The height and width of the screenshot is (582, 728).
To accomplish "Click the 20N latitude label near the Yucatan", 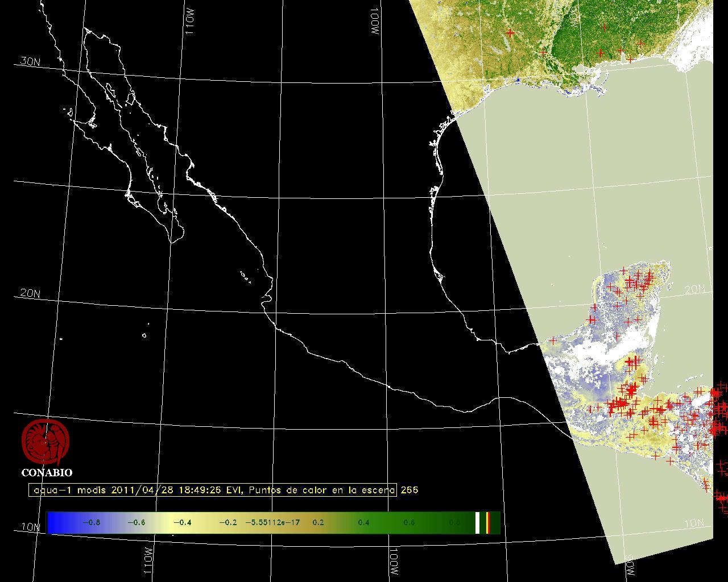I will tap(694, 289).
